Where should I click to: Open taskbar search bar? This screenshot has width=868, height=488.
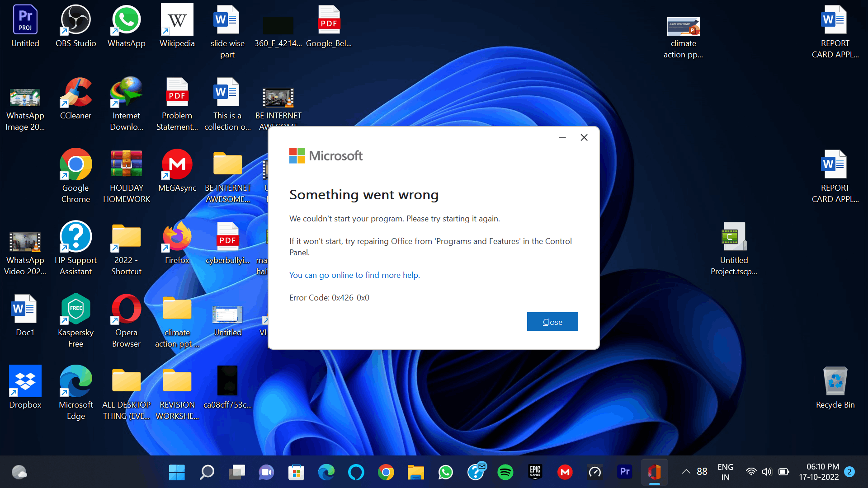[x=206, y=472]
